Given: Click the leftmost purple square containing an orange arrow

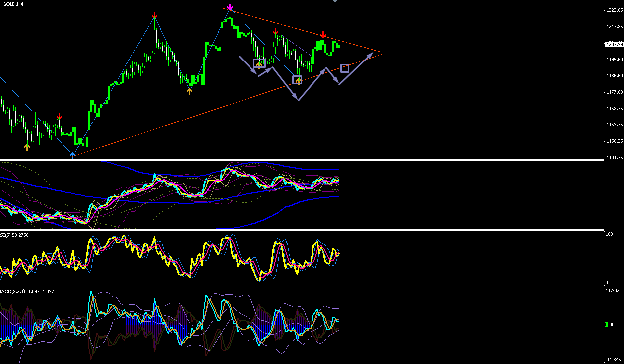Looking at the screenshot, I should [x=259, y=63].
